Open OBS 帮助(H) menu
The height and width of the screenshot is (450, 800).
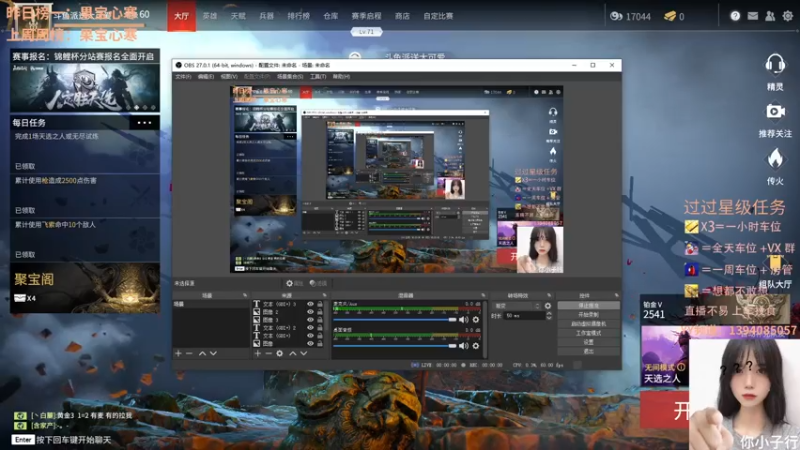click(341, 77)
